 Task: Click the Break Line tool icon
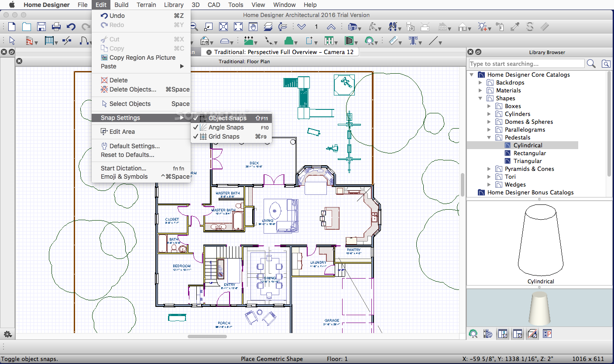[67, 41]
